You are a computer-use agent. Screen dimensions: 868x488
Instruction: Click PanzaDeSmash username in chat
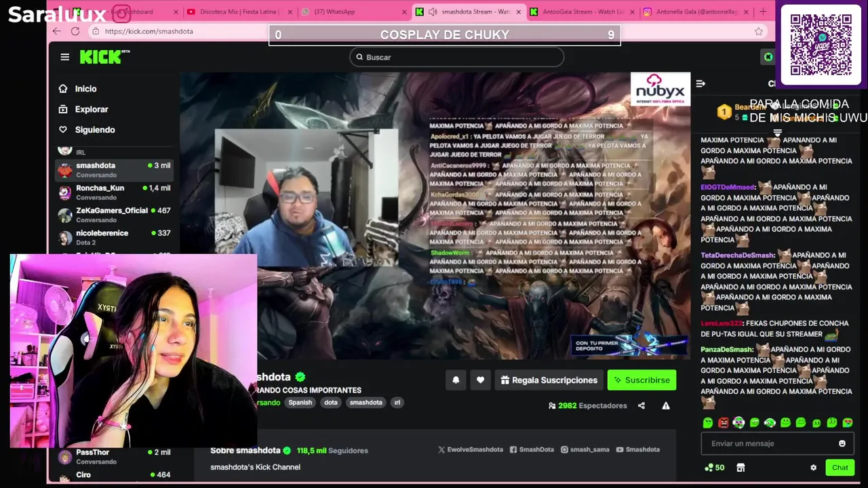[727, 350]
